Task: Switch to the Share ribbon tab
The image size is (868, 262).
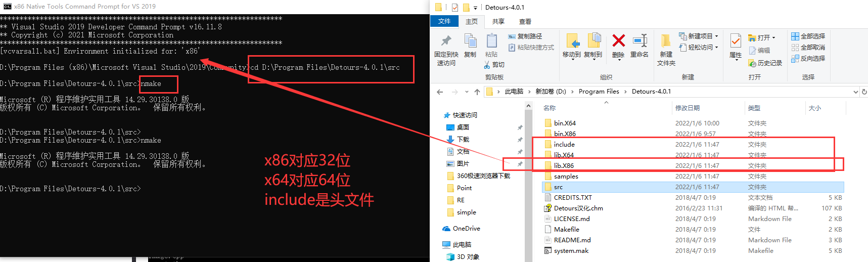Action: click(498, 22)
